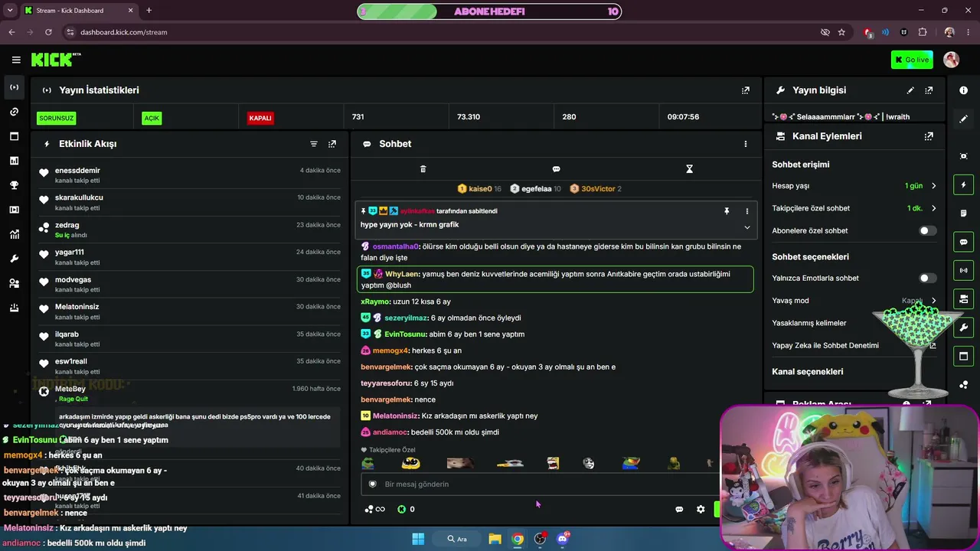Click enessddemir activity entry
980x551 pixels.
coord(190,175)
